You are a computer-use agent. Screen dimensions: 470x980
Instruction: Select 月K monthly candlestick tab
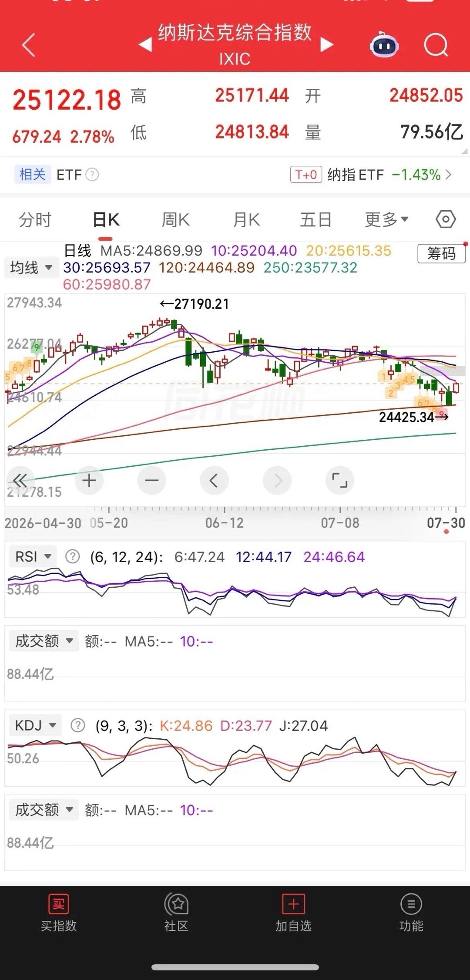coord(246,219)
